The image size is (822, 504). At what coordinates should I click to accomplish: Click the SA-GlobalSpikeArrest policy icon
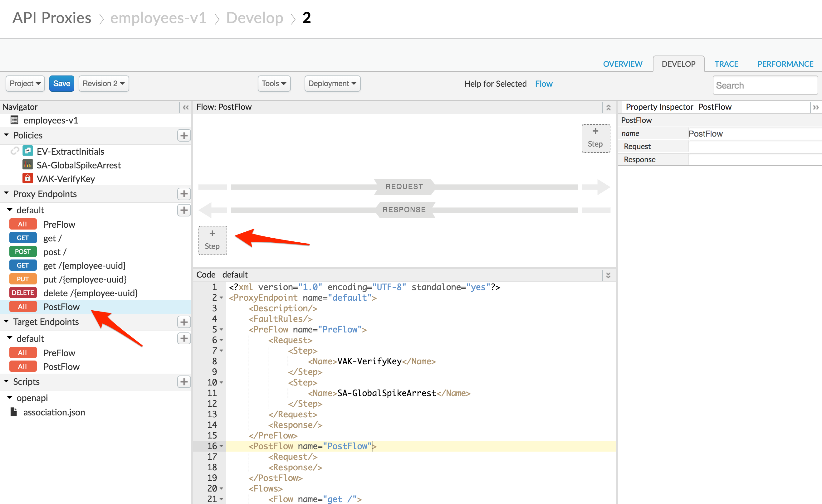pos(28,165)
